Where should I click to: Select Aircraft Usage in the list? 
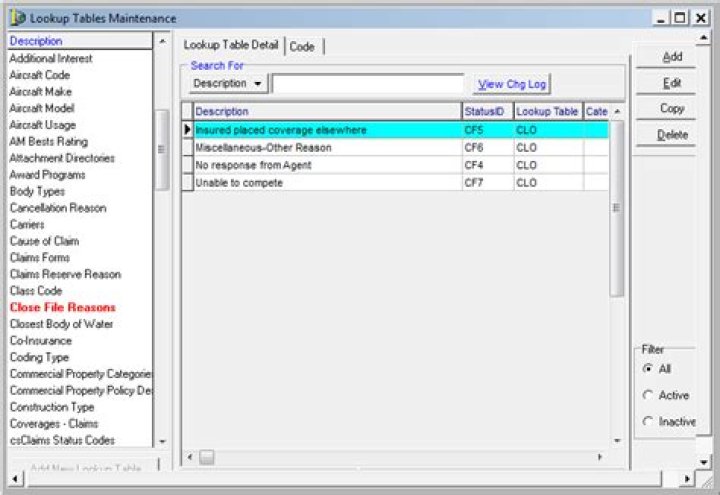[x=43, y=125]
